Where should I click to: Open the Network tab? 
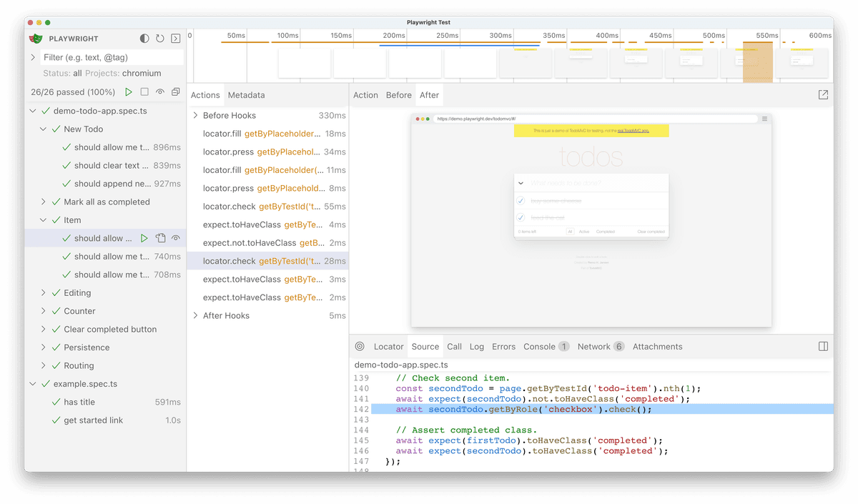[x=601, y=347]
